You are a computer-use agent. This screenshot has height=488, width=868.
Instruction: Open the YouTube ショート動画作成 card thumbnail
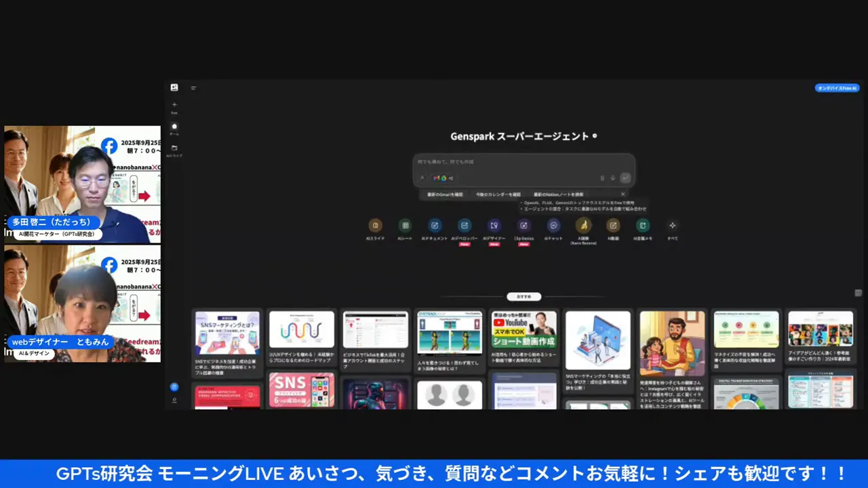[524, 329]
